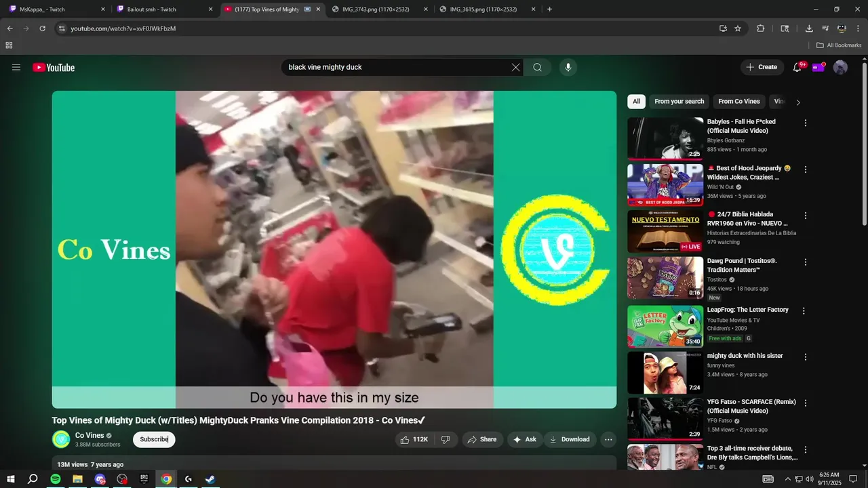Dislike the video with thumbs down
Viewport: 868px width, 488px height.
tap(446, 439)
